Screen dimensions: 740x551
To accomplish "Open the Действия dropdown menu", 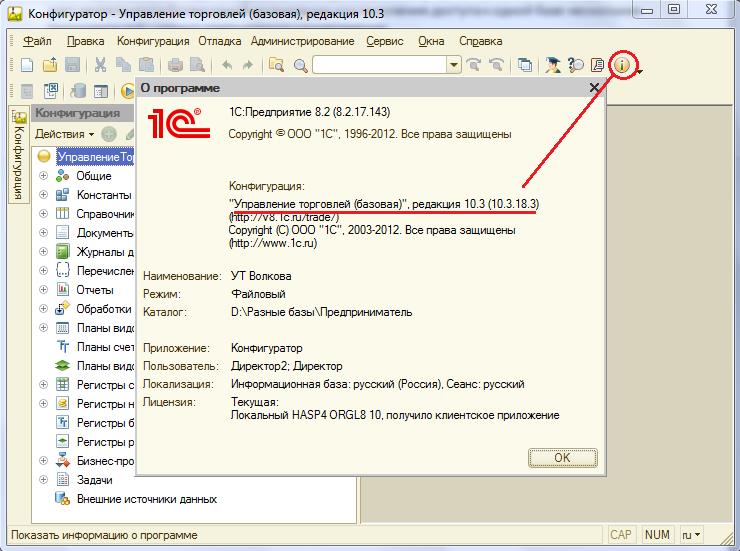I will [x=65, y=134].
